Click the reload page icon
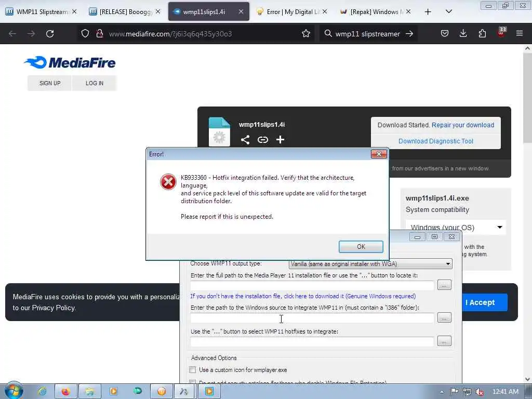 (x=50, y=34)
